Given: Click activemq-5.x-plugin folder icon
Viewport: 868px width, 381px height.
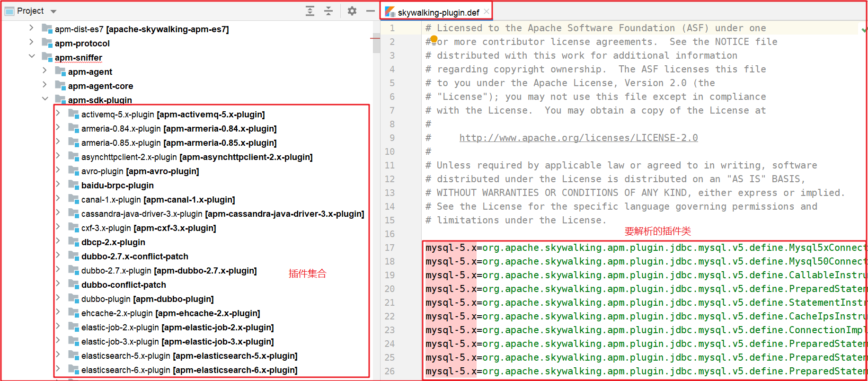Looking at the screenshot, I should [73, 114].
